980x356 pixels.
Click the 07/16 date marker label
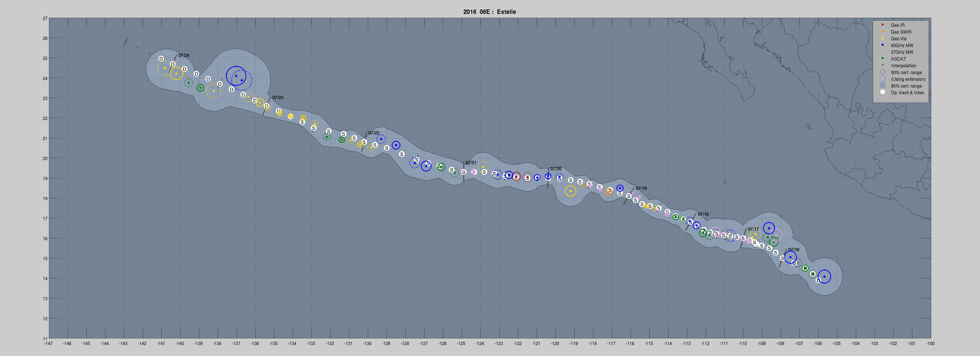[794, 250]
